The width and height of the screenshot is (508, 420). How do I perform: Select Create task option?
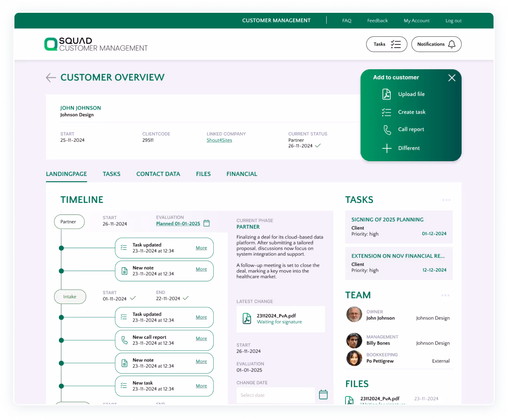point(412,112)
